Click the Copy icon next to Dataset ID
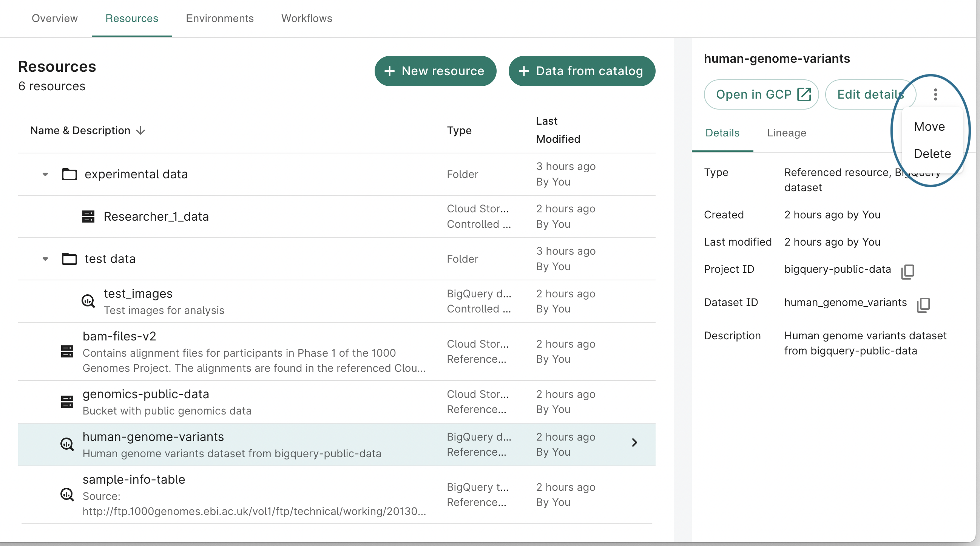Screen dimensions: 980x546 923,304
